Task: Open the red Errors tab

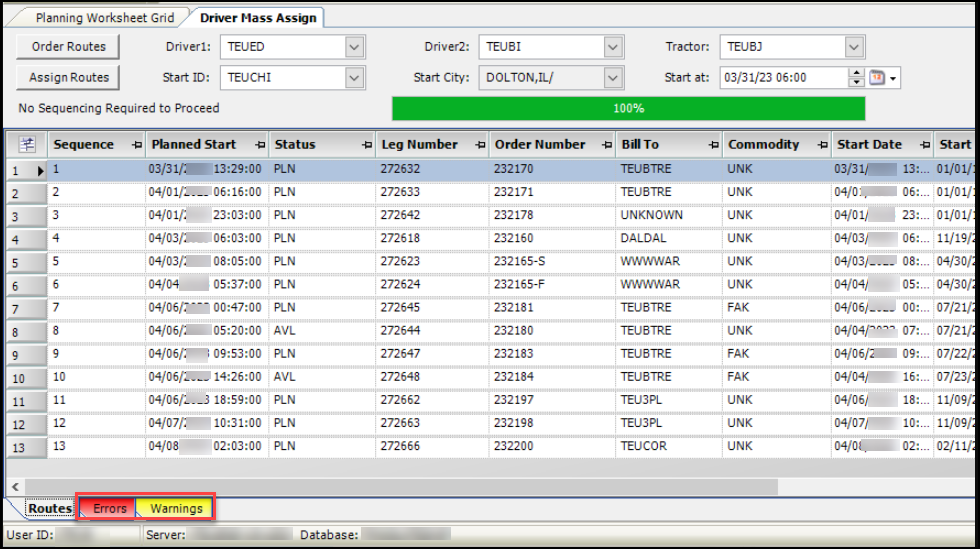Action: tap(110, 508)
